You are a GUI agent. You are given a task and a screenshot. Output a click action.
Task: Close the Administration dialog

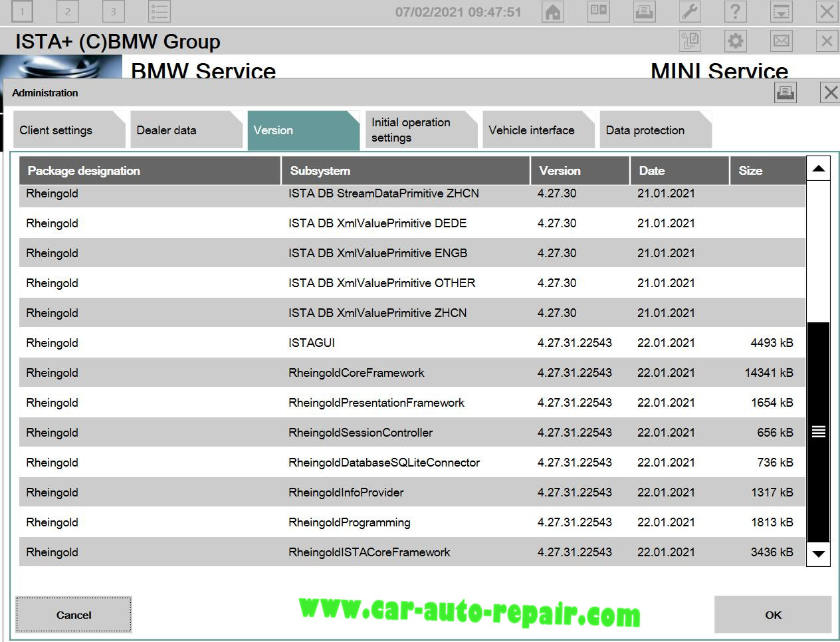(x=830, y=92)
